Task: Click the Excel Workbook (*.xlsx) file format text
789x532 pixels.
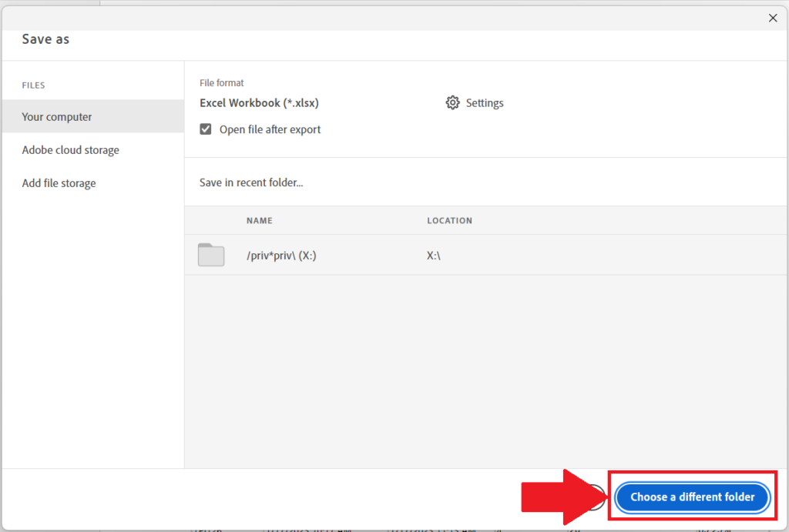Action: click(258, 102)
